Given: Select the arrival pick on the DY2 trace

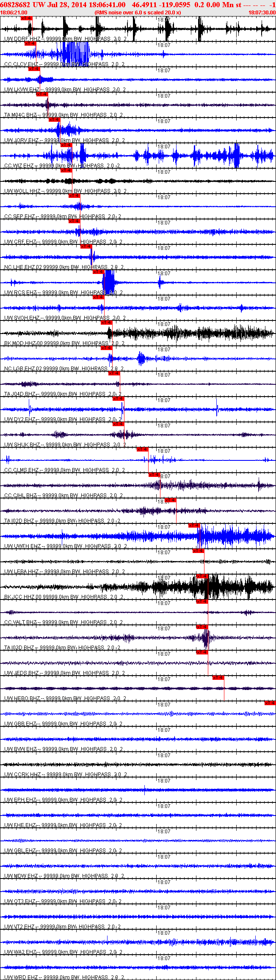Looking at the screenshot, I should pos(118,399).
